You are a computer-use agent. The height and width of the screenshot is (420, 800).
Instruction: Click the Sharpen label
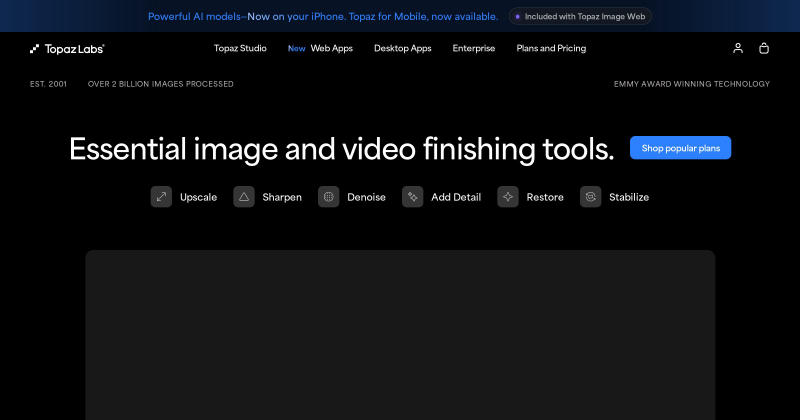[x=282, y=197]
